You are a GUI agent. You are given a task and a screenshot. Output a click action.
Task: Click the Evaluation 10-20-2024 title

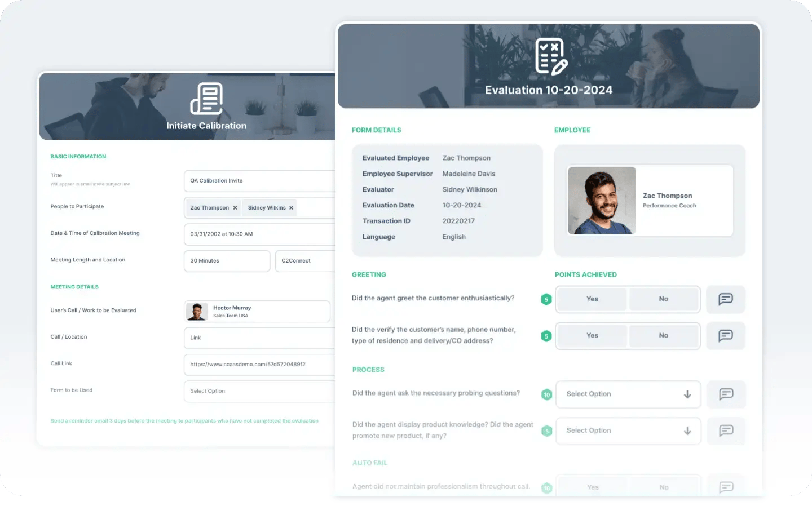549,90
